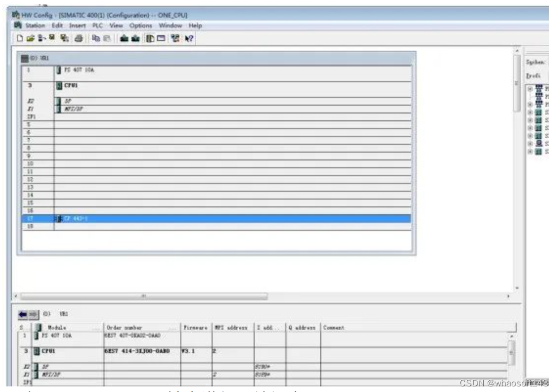Click the station icon left of Station menu
Screen dimensions: 557x392
[x=18, y=25]
